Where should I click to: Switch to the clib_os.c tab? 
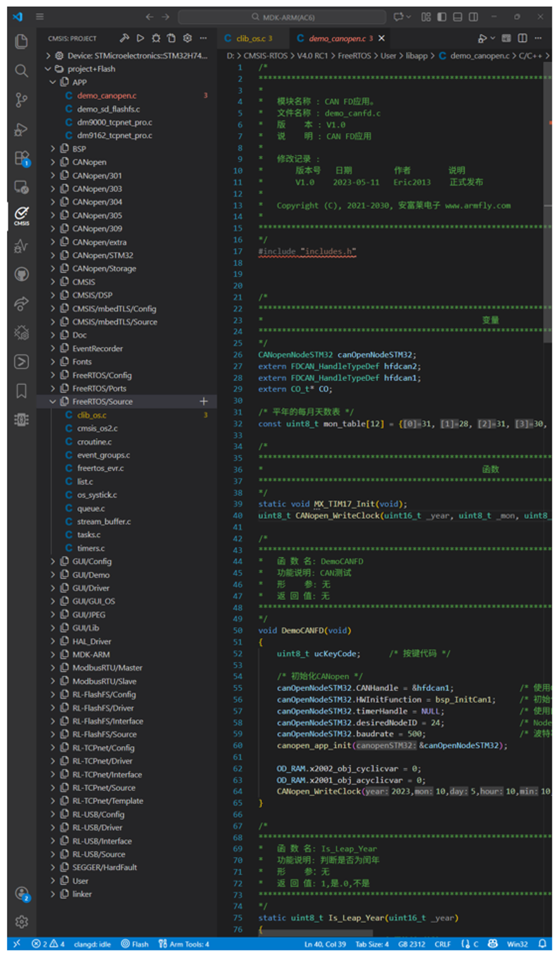(249, 39)
